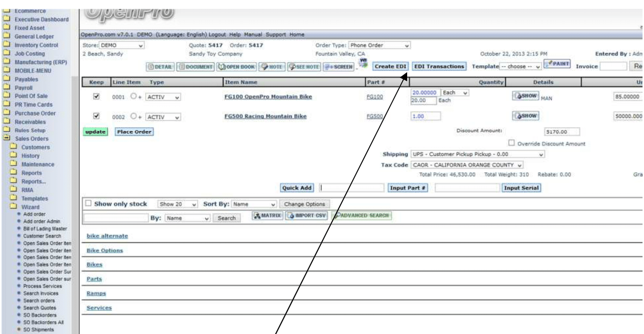Open the MATRIX icon button
The height and width of the screenshot is (334, 644).
(268, 215)
